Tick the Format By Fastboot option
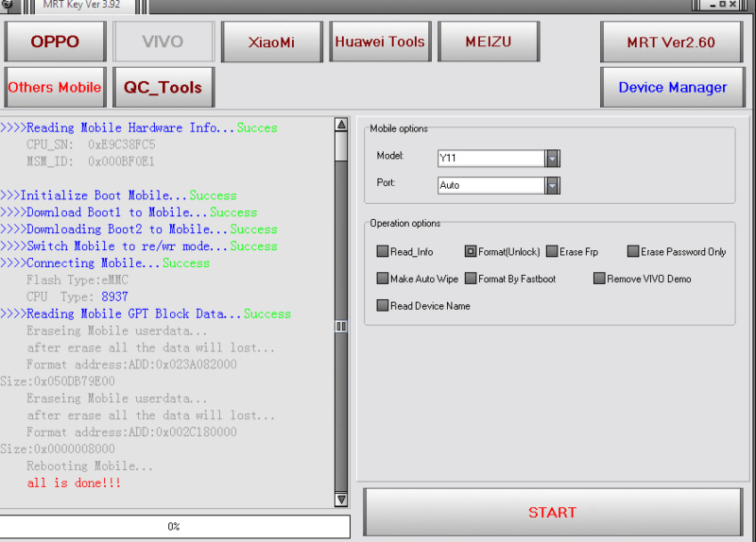The height and width of the screenshot is (542, 756). 471,279
